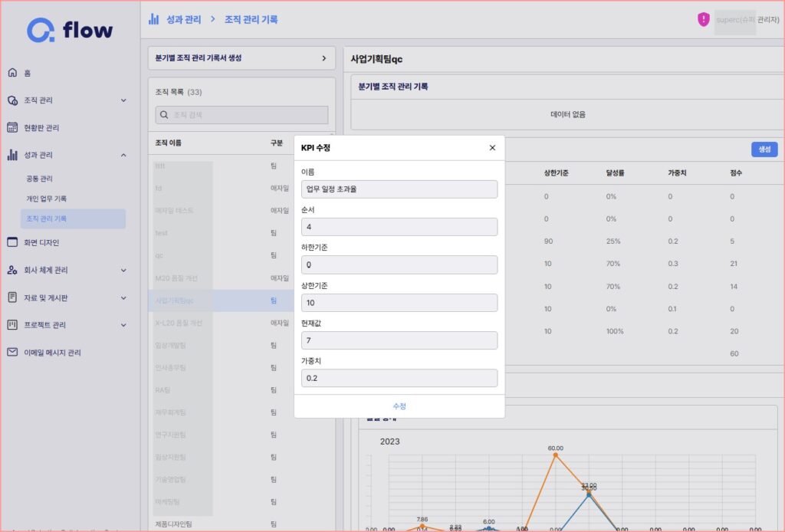Click the 수정 submit button

[x=399, y=406]
